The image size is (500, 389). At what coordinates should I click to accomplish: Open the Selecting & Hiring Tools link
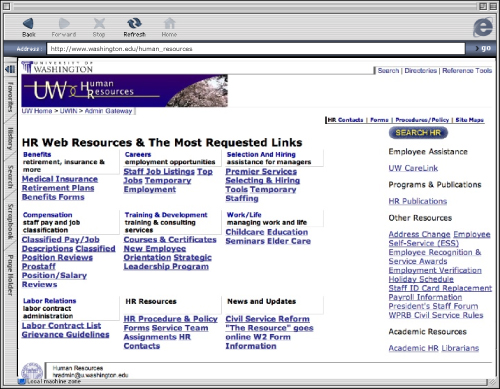[263, 185]
